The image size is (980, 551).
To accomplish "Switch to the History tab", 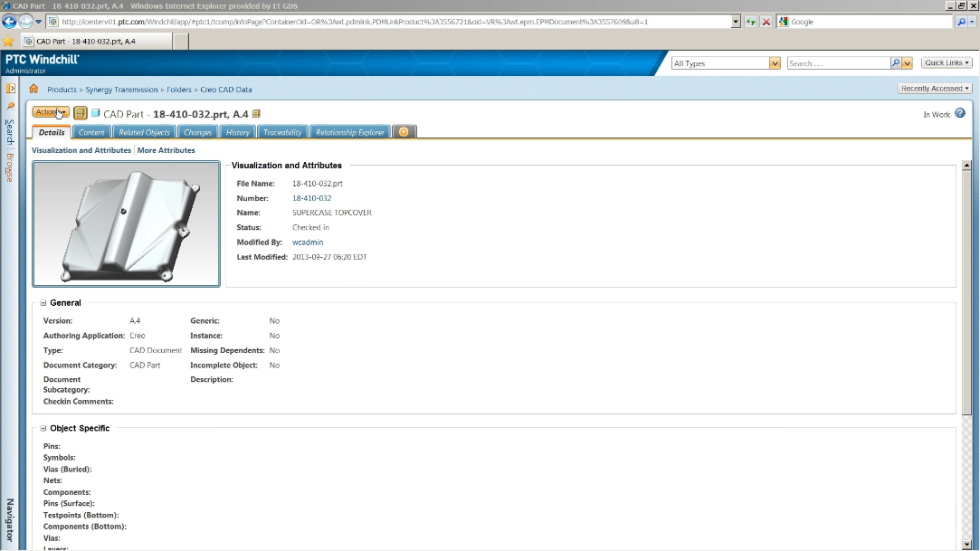I will click(x=237, y=132).
